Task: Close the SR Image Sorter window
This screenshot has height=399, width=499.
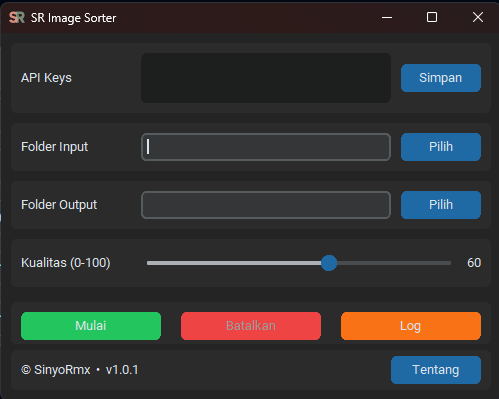Action: click(x=478, y=17)
